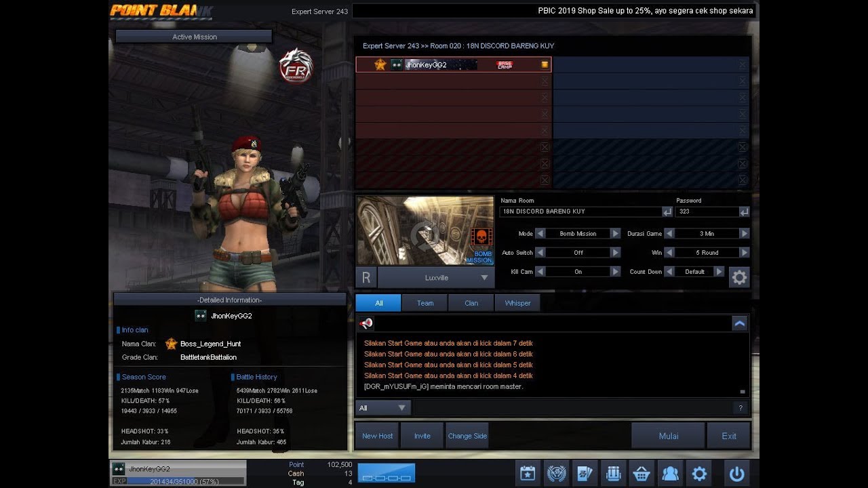Screen dimensions: 868x488
Task: Click rank badge above Info clan
Action: 201,316
